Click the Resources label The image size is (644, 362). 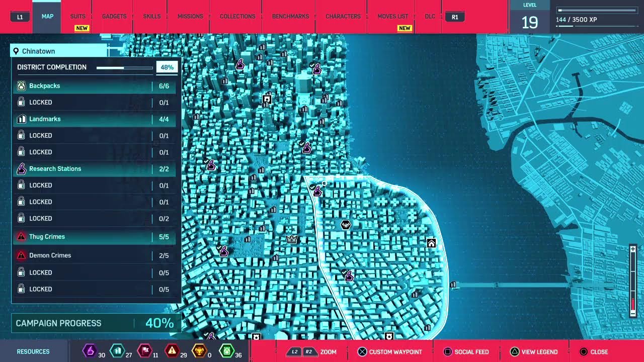click(33, 351)
